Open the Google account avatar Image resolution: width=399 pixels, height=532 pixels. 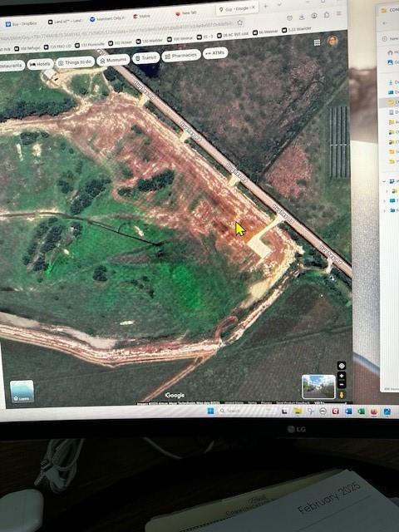coord(332,41)
